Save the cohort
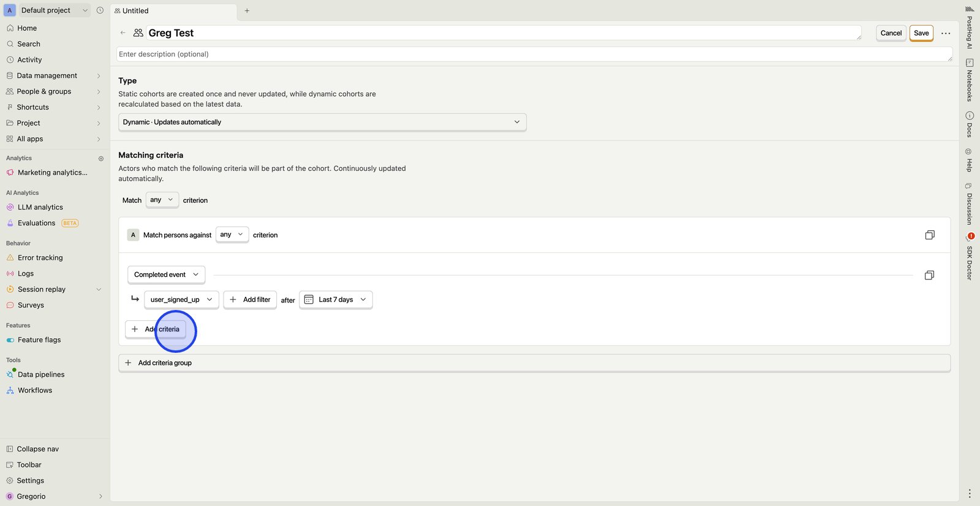 click(921, 33)
